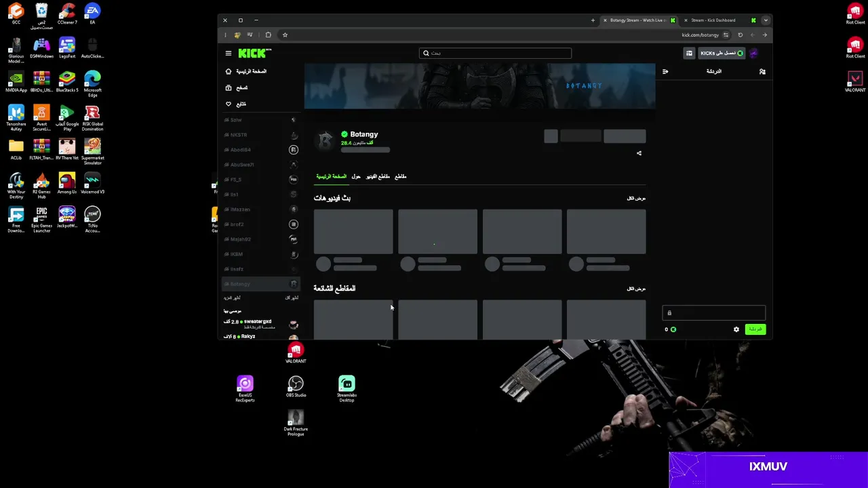Open chat settings gear icon

point(736,329)
